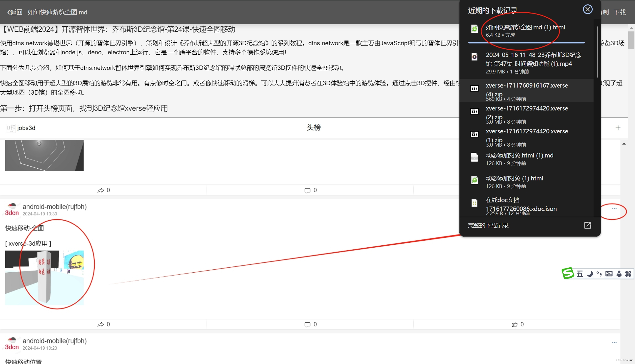Open the [ xverse-3d应用 ] link
This screenshot has height=364, width=635.
point(28,243)
